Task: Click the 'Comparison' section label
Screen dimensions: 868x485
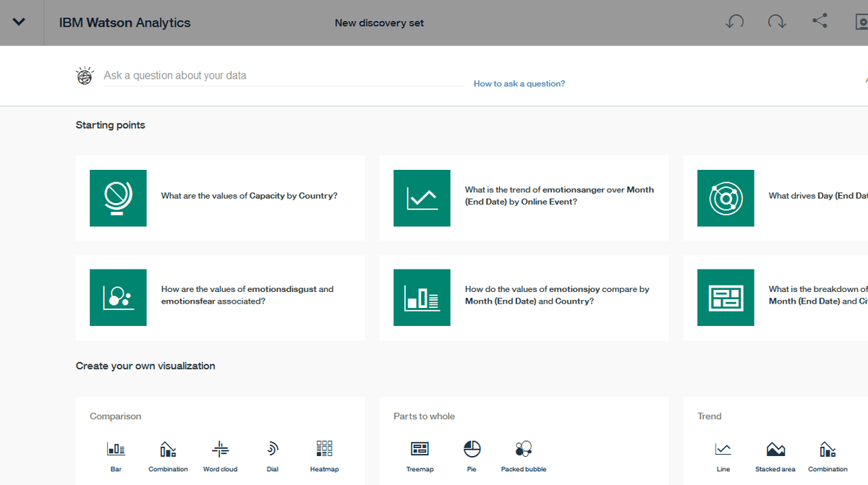Action: [116, 416]
